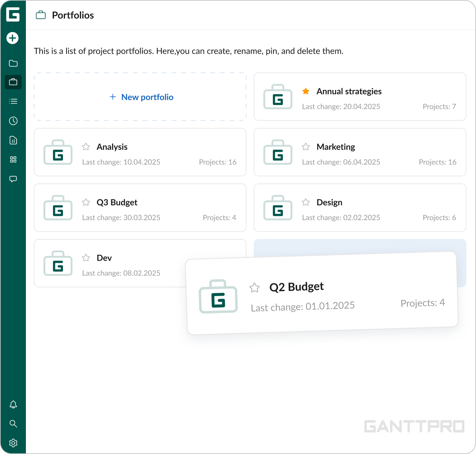Click the plus create icon in the sidebar

[x=13, y=38]
